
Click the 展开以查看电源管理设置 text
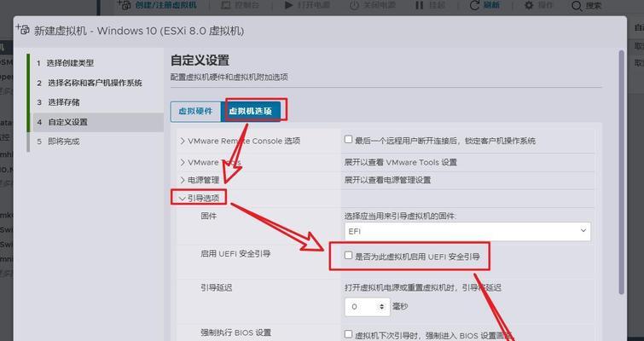(x=387, y=180)
